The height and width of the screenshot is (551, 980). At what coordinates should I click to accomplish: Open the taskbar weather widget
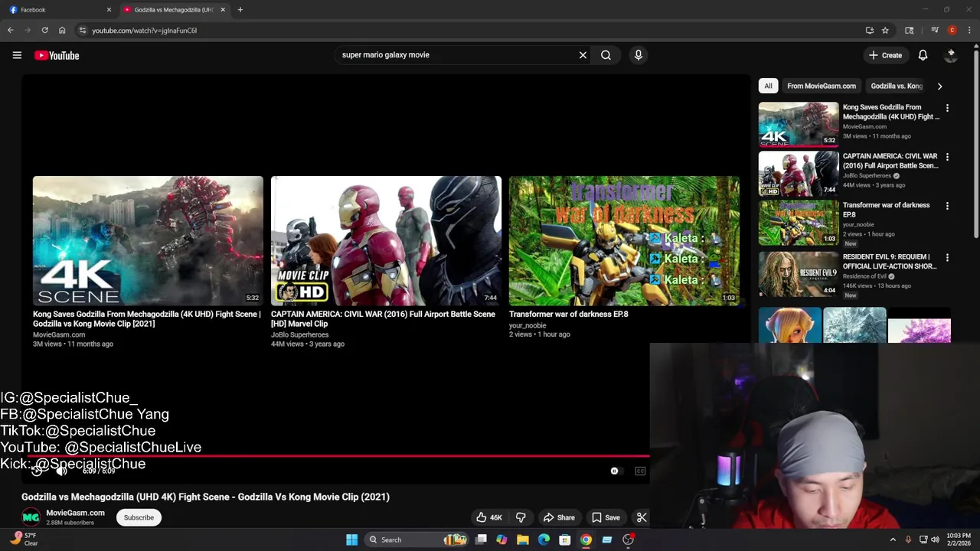(x=23, y=540)
